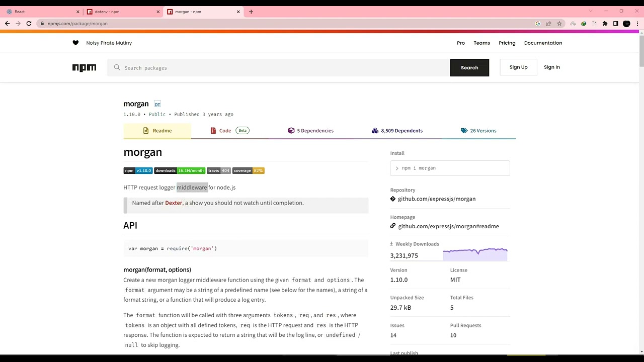Click the heart icon beside Noisy Pirate Mutiny

pyautogui.click(x=75, y=43)
